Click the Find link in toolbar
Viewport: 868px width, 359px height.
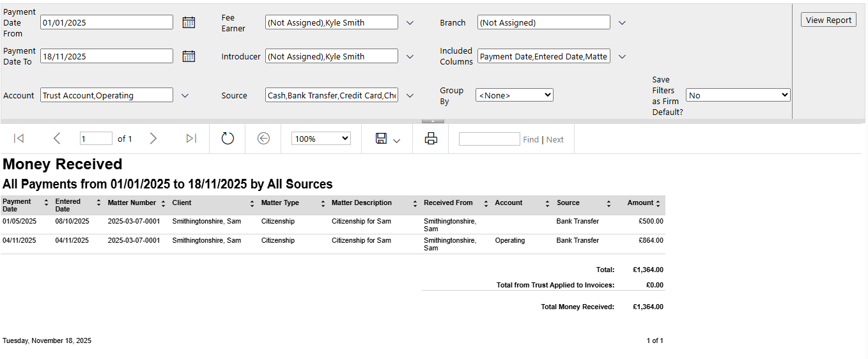(x=531, y=139)
